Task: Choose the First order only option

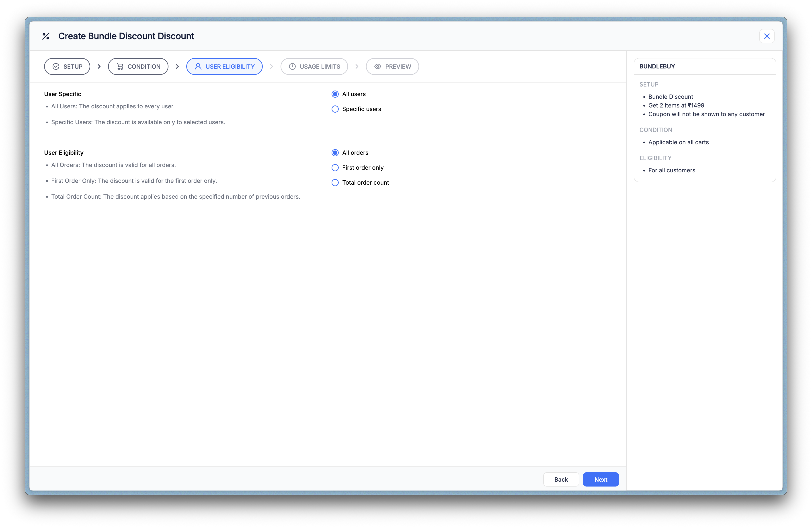Action: point(335,168)
